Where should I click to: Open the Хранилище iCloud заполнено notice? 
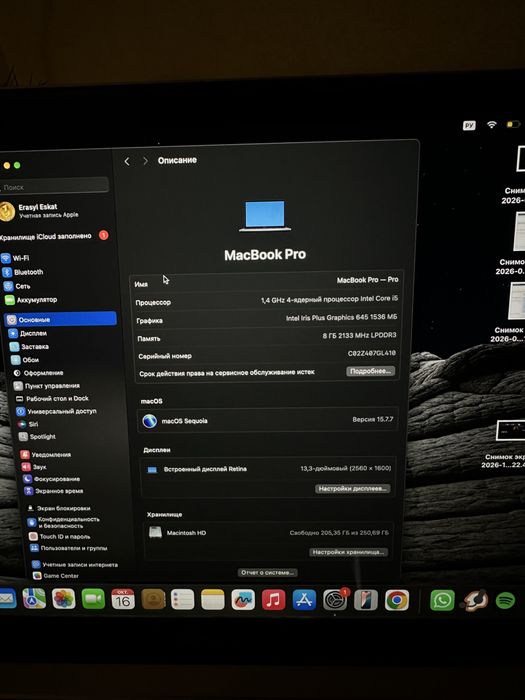[x=54, y=235]
